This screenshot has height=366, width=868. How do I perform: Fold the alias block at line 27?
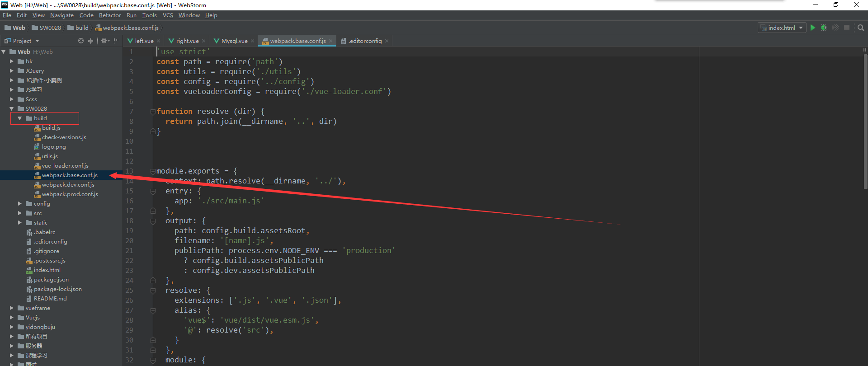[x=153, y=310]
